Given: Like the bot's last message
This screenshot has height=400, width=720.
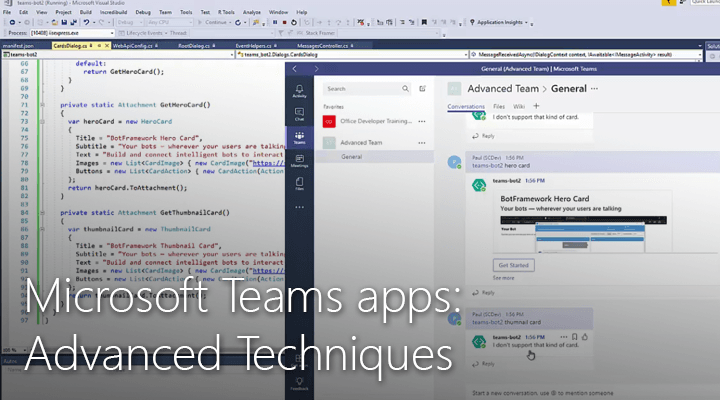Looking at the screenshot, I should [585, 337].
